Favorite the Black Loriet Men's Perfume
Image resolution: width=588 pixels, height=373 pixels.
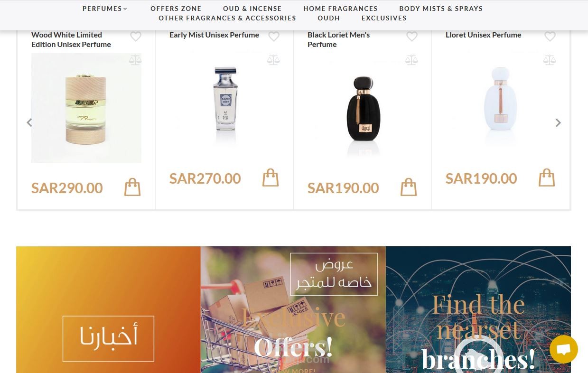412,36
